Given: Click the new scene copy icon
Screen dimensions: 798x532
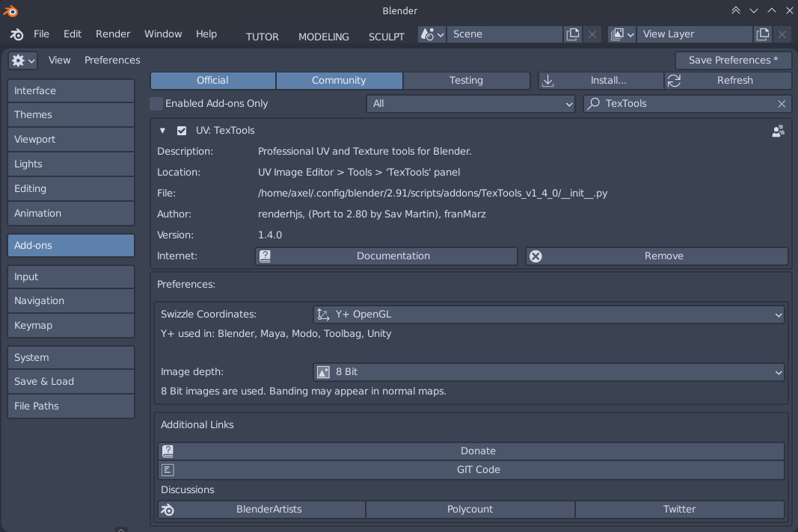Looking at the screenshot, I should tap(573, 34).
